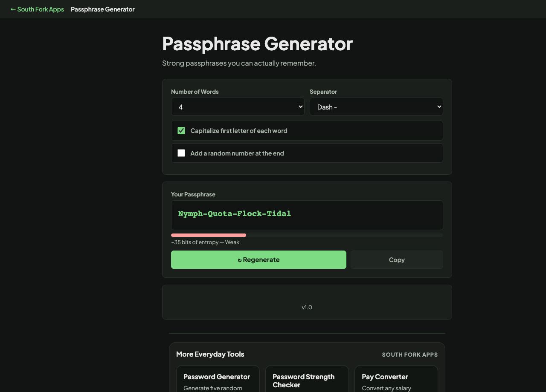The height and width of the screenshot is (392, 546).
Task: Click the large Passphrase Generator heading
Action: (x=258, y=43)
